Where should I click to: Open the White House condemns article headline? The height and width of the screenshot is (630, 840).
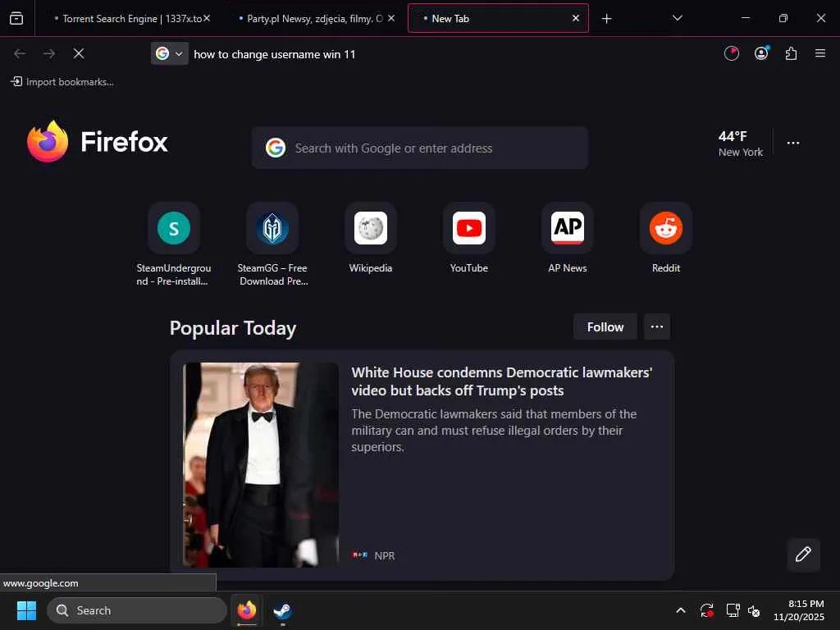pyautogui.click(x=501, y=381)
